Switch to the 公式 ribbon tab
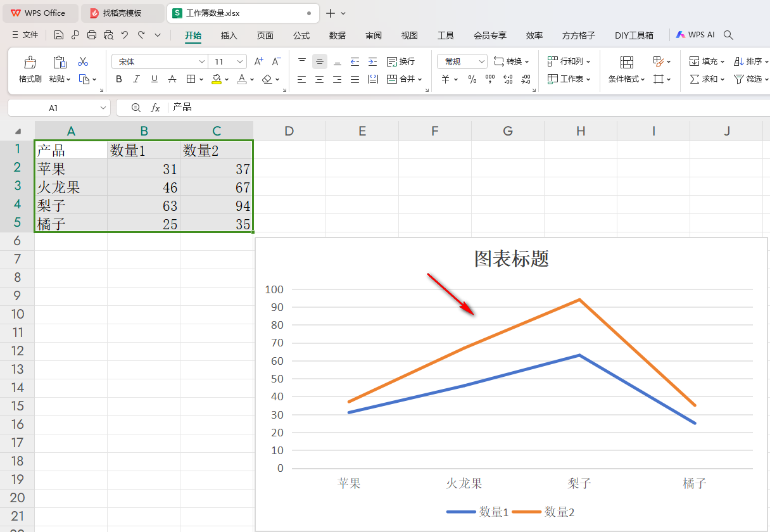The width and height of the screenshot is (770, 532). pyautogui.click(x=301, y=35)
